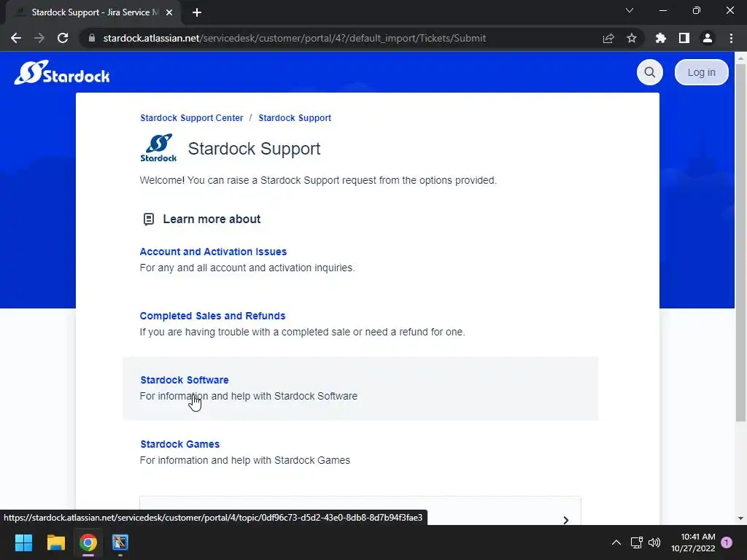Bookmark this page with the star icon
The height and width of the screenshot is (560, 747).
coord(632,38)
